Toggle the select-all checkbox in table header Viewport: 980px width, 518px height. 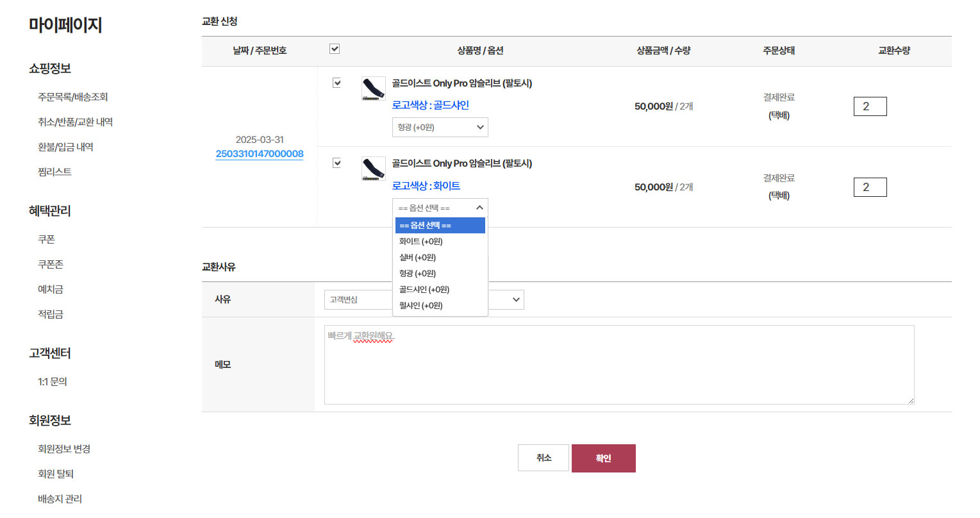coord(335,49)
